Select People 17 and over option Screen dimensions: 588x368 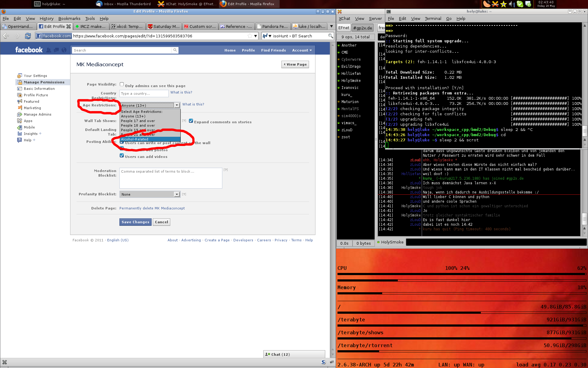click(150, 121)
